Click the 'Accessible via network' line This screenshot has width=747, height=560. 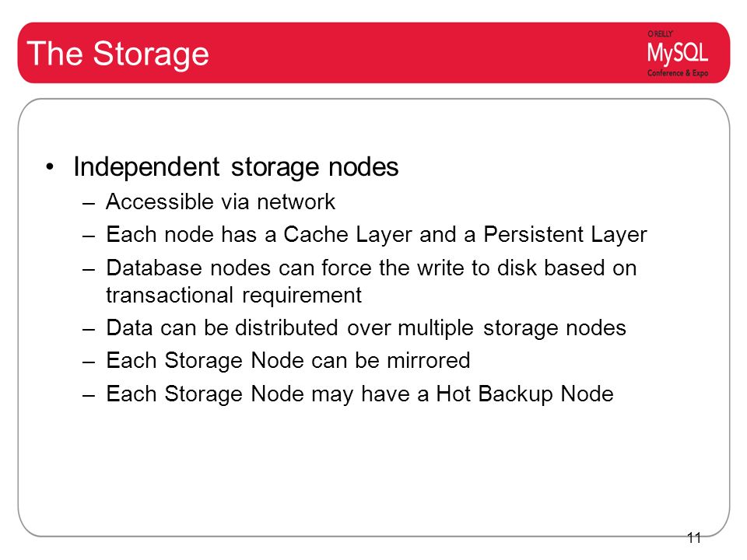pyautogui.click(x=220, y=202)
